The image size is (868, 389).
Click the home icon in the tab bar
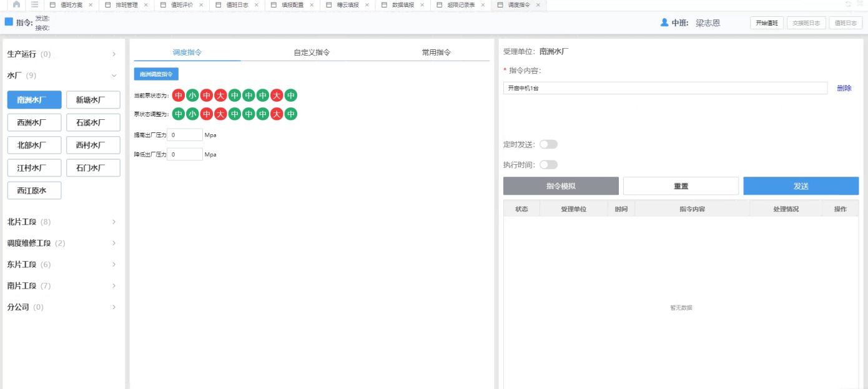[x=16, y=4]
